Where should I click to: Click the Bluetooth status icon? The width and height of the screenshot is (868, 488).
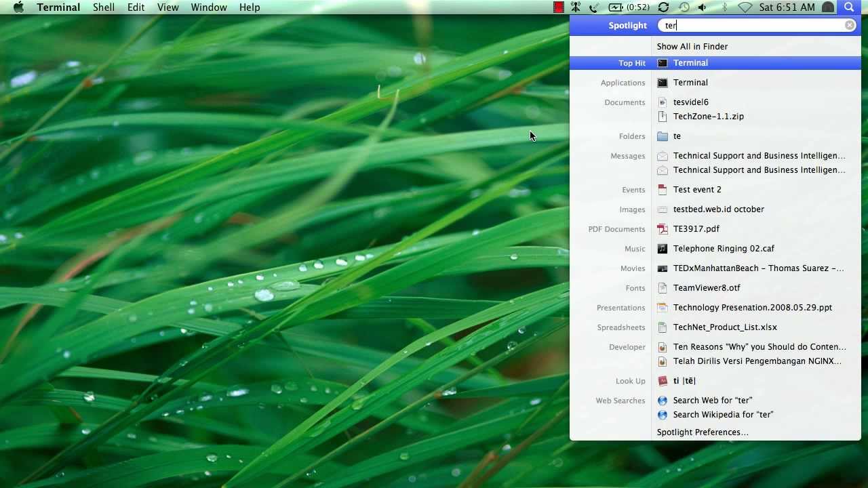click(x=724, y=7)
